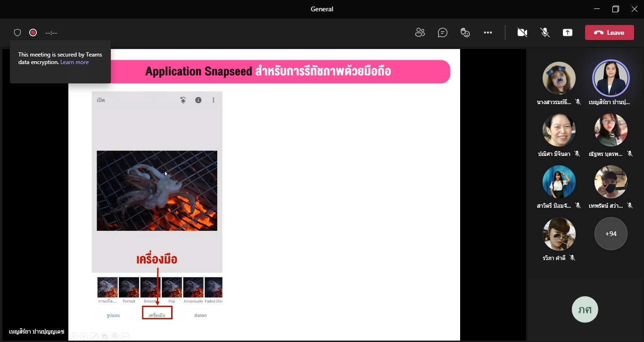
Task: Click muted mic icon beside ณัฐพร บุตรพ
Action: click(x=630, y=154)
